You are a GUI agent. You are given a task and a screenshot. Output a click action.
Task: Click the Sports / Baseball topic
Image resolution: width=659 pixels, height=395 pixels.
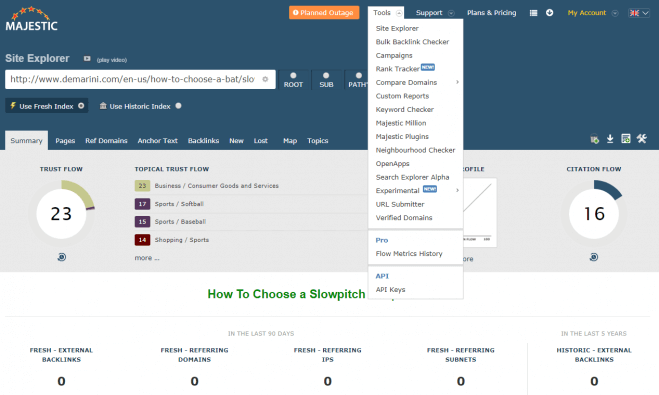(x=180, y=221)
